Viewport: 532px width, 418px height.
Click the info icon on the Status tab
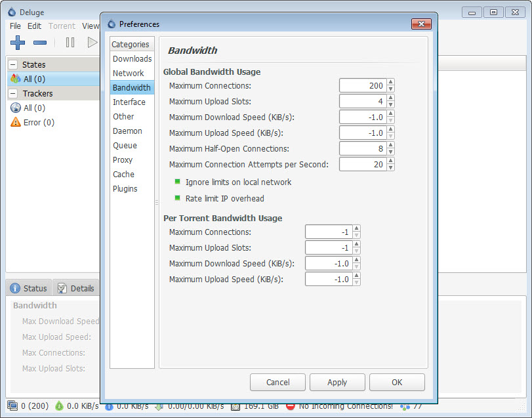click(15, 288)
